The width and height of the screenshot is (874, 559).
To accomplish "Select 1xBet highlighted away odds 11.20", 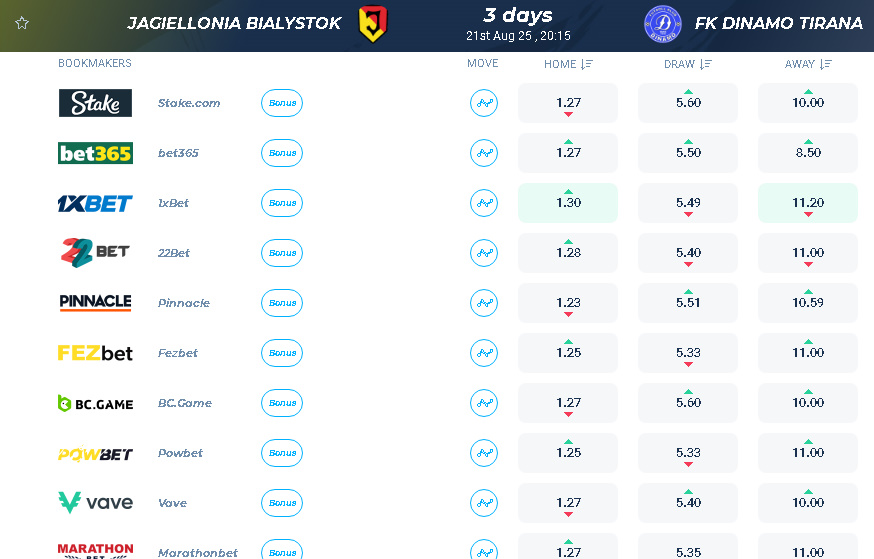I will click(x=808, y=203).
